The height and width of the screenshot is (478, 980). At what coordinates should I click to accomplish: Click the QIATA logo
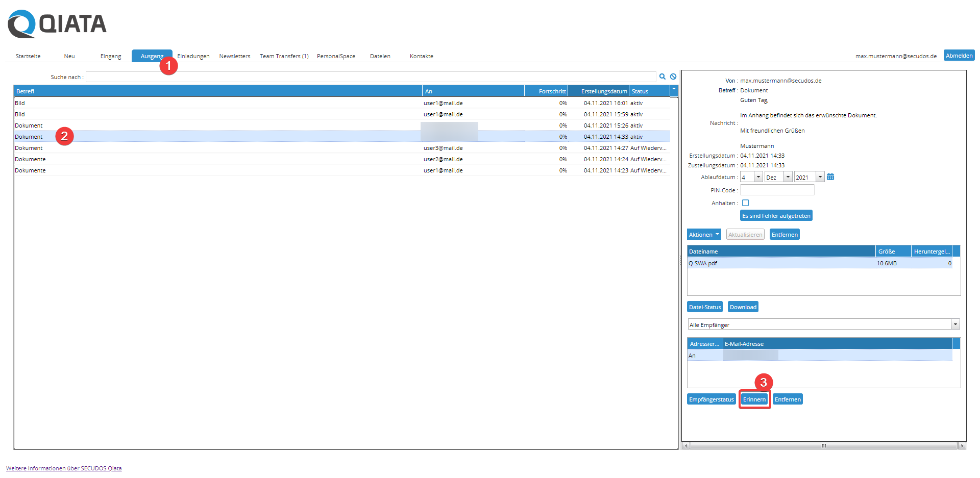pos(57,24)
